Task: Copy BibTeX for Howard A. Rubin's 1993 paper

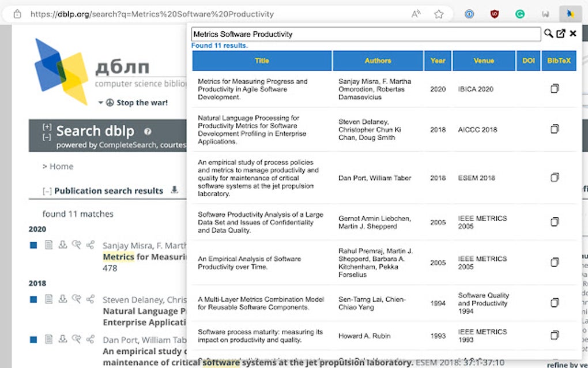Action: pos(554,335)
